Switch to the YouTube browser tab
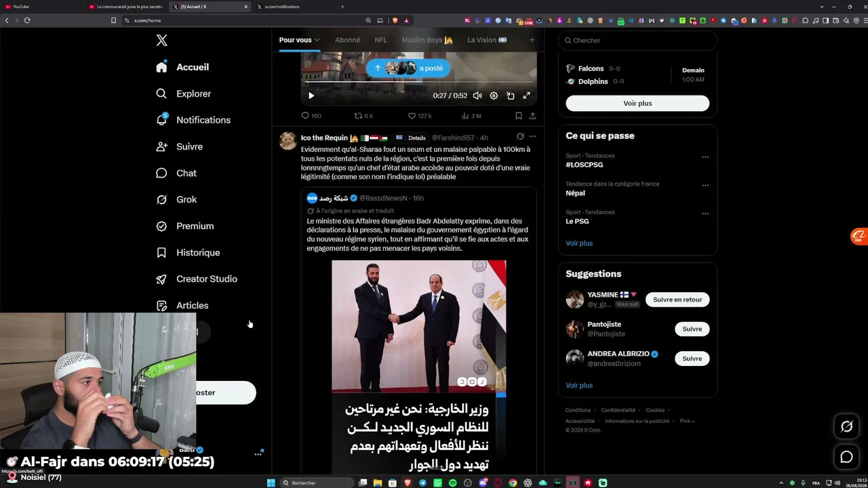The width and height of the screenshot is (868, 488). [x=42, y=7]
